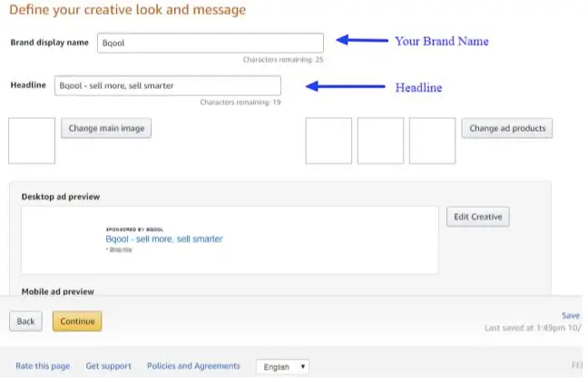The height and width of the screenshot is (382, 588).
Task: Click the ad headline link in desktop preview
Action: click(x=164, y=239)
